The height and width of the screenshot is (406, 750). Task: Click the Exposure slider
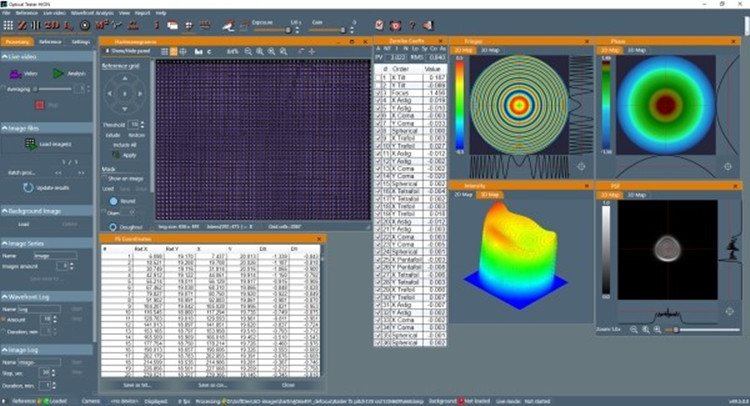point(272,30)
